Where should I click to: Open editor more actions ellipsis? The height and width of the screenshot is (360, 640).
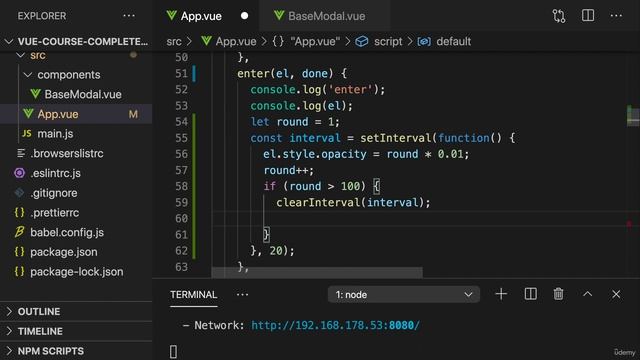click(x=616, y=16)
